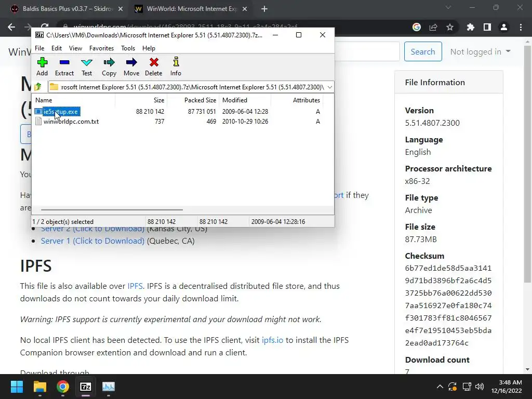Viewport: 532px width, 399px height.
Task: Click the winworldpc.com.txt file icon
Action: coord(38,122)
